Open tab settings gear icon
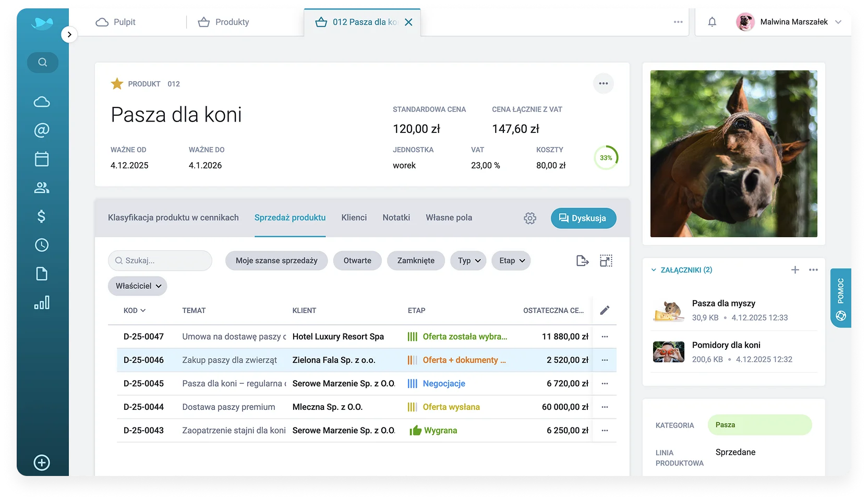The image size is (868, 501). tap(530, 218)
